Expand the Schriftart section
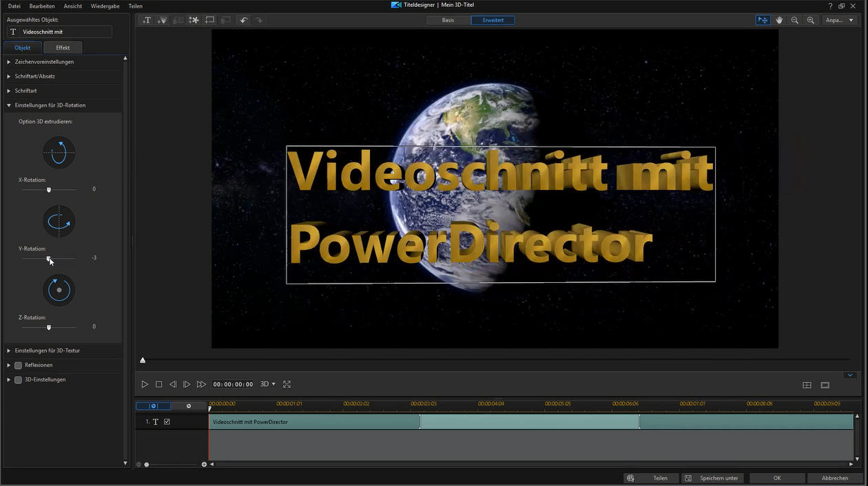 [x=25, y=91]
